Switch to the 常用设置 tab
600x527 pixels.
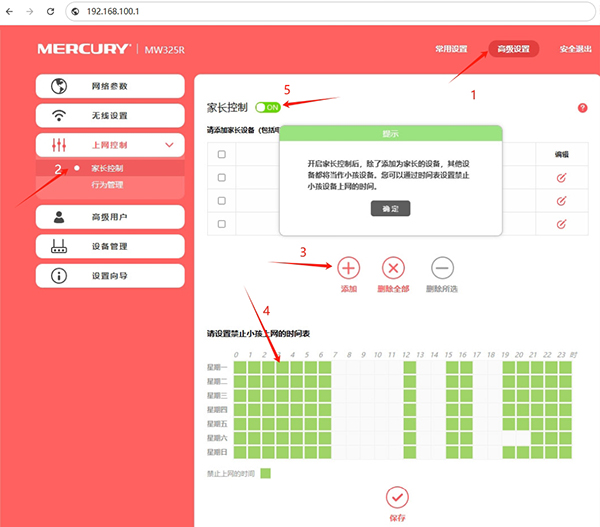click(x=452, y=48)
